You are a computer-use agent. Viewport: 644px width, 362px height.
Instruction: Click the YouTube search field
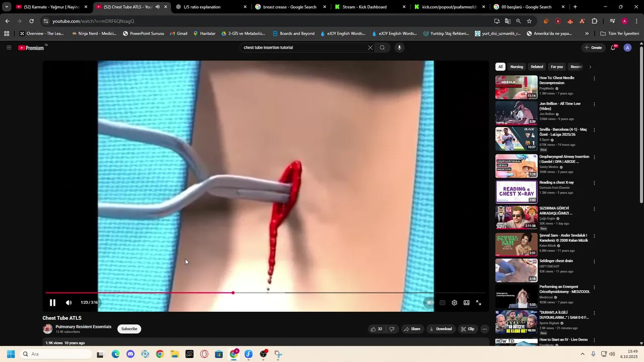pos(303,48)
